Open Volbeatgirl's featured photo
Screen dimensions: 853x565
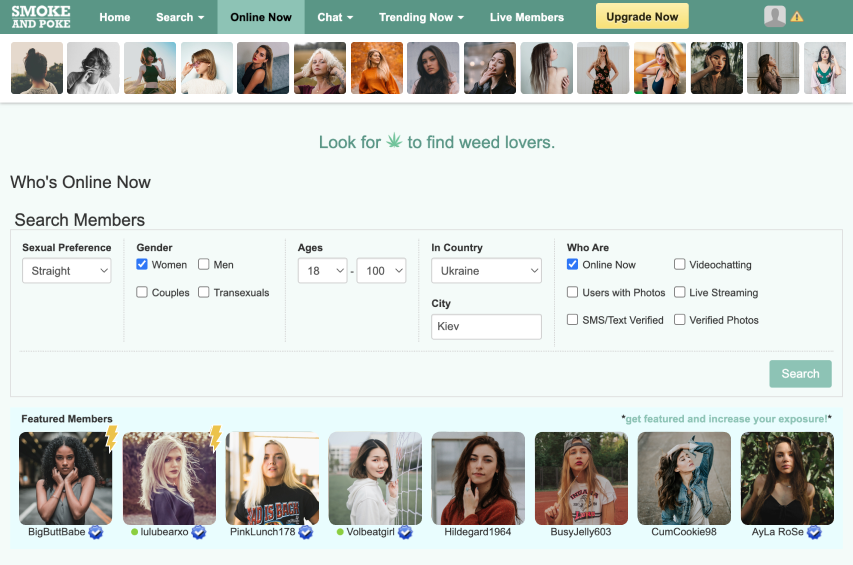(x=375, y=479)
